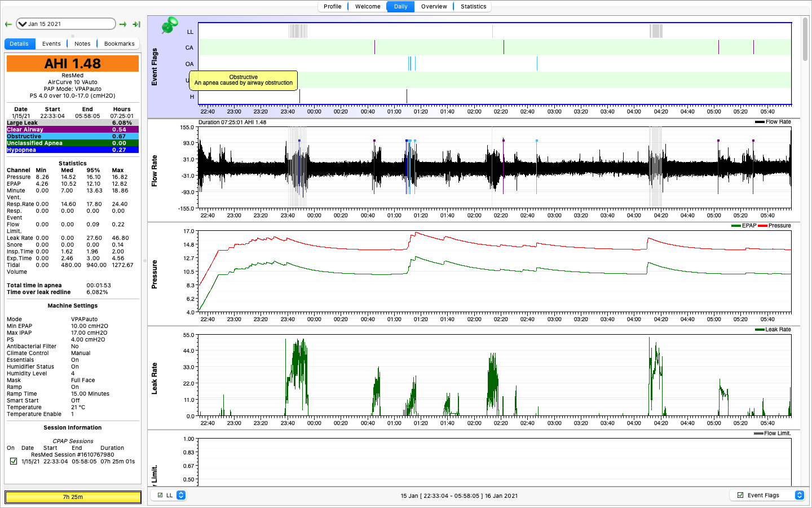Image resolution: width=812 pixels, height=508 pixels.
Task: Open the Event Flags graph dropdown arrows
Action: click(799, 495)
